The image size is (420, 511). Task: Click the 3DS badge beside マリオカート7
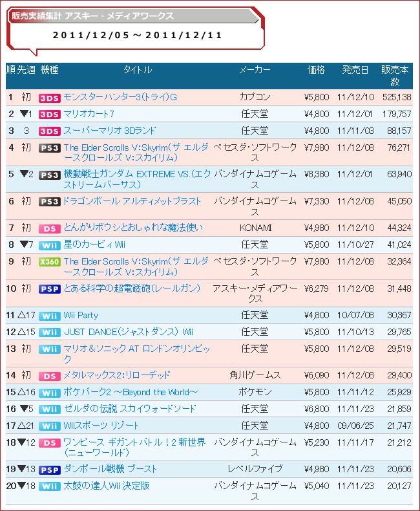pos(50,114)
